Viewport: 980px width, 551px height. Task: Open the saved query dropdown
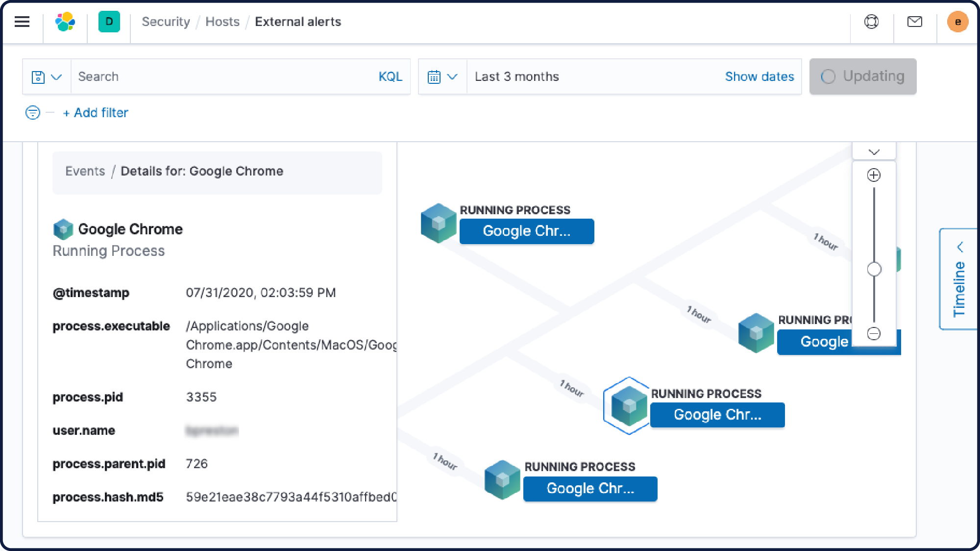[47, 77]
